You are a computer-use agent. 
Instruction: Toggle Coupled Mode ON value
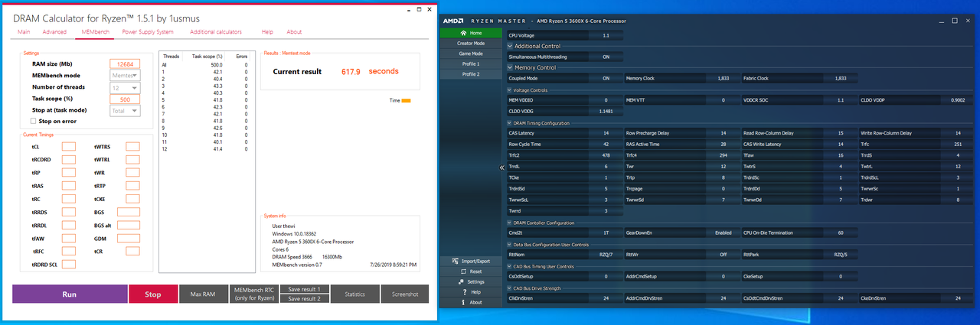(x=606, y=78)
